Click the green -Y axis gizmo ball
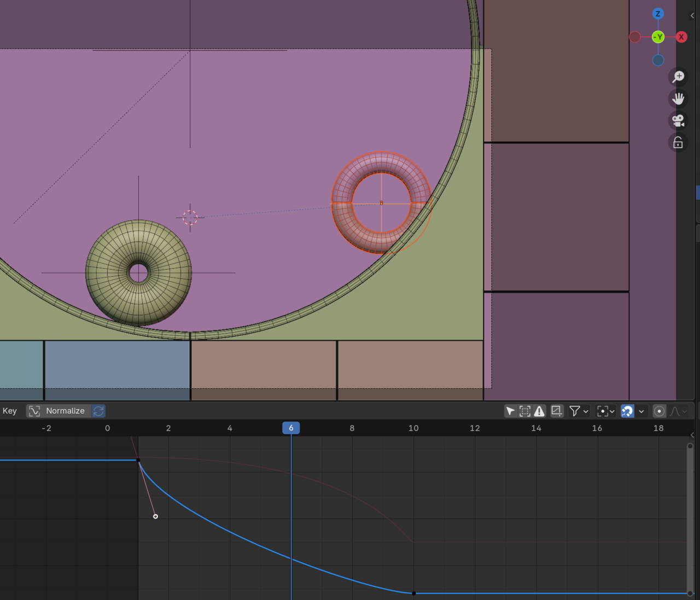Viewport: 700px width, 600px height. tap(658, 37)
